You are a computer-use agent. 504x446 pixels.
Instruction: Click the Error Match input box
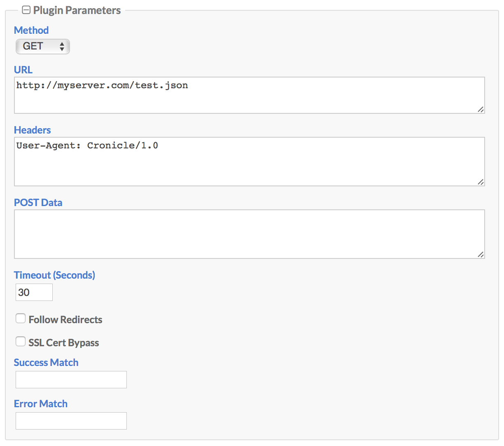(x=71, y=421)
